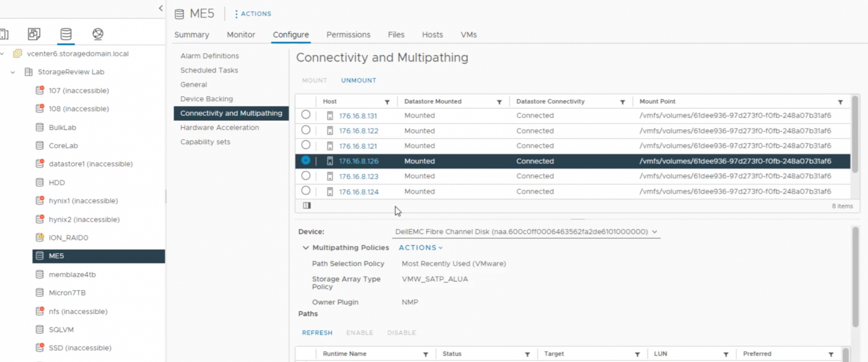
Task: Filter the Runtime Name column
Action: (425, 354)
